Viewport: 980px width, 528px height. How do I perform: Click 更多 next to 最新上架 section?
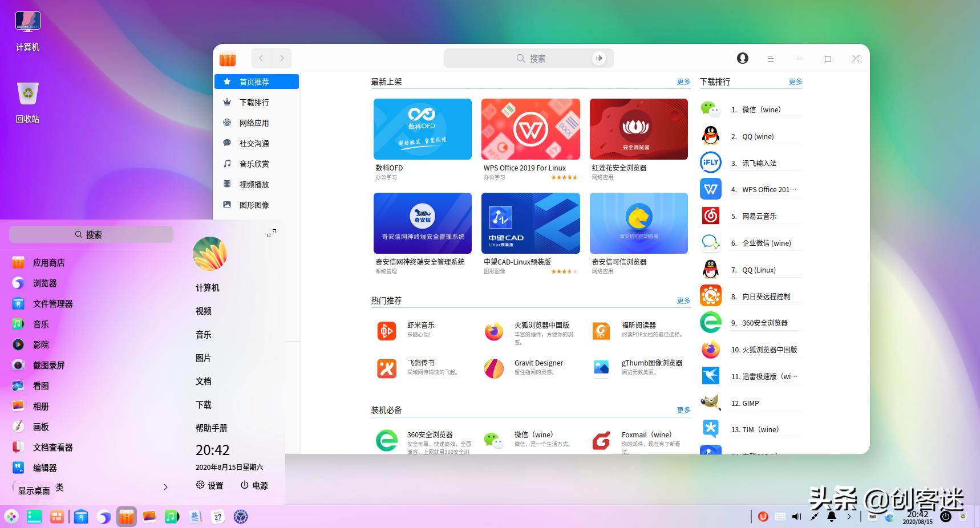pyautogui.click(x=683, y=82)
